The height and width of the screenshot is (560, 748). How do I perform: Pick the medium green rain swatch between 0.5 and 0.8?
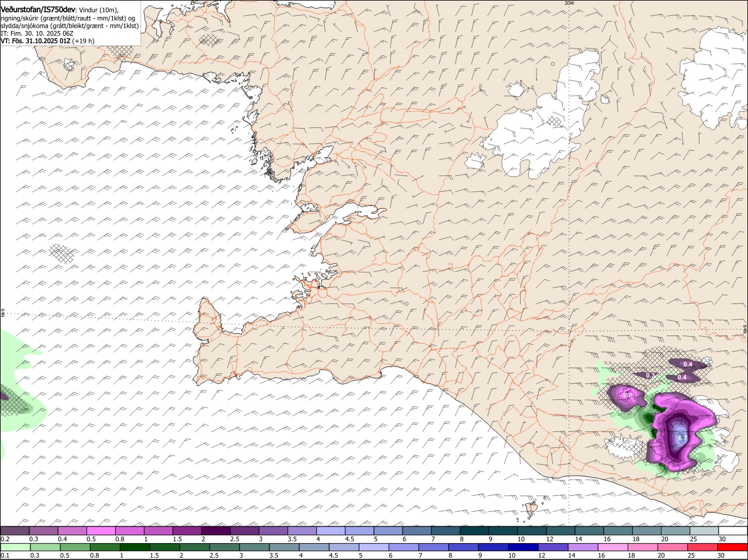(x=75, y=547)
